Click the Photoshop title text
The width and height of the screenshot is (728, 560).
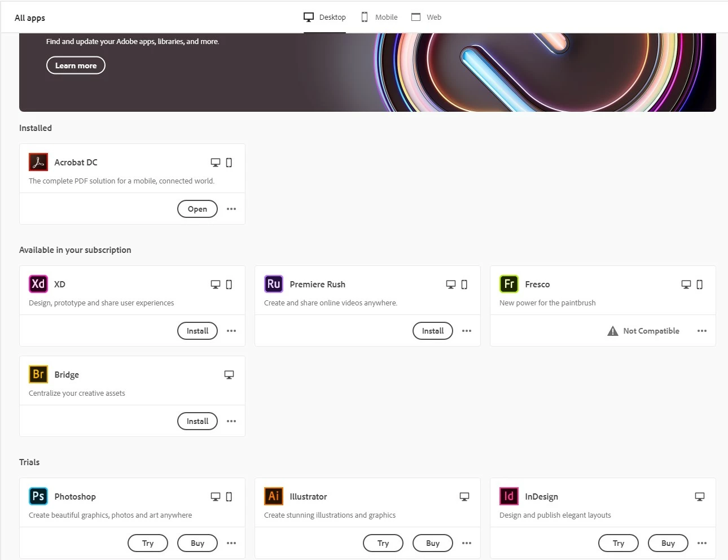tap(75, 497)
